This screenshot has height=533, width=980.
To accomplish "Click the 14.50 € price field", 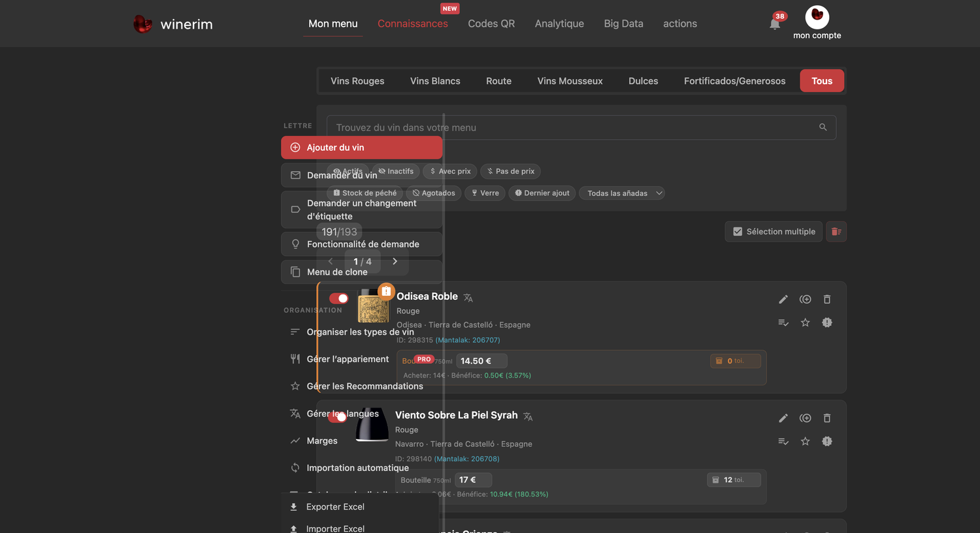I will tap(482, 361).
